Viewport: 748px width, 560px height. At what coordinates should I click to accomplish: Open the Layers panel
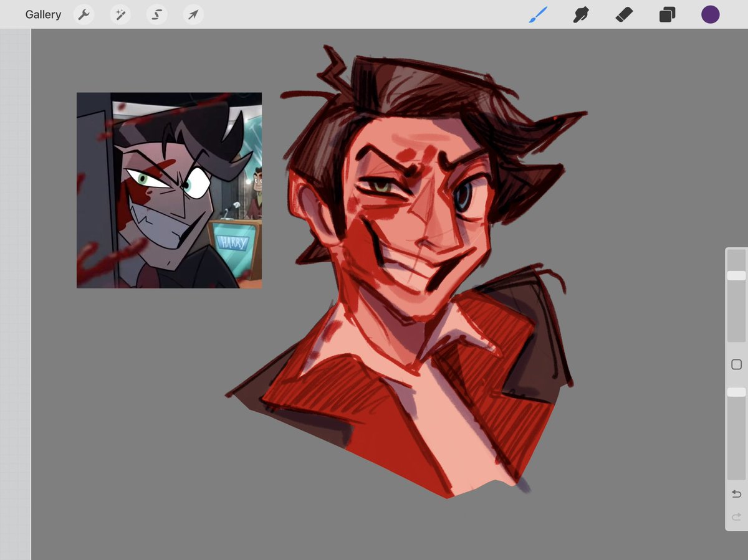coord(668,15)
